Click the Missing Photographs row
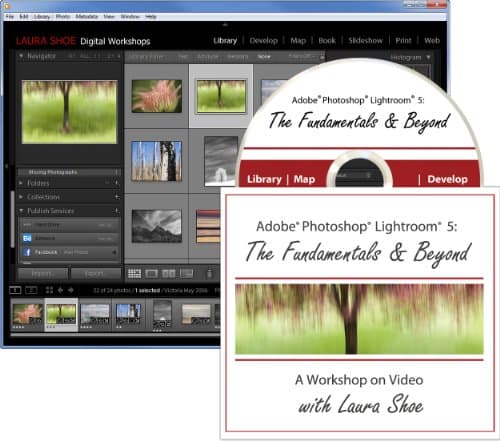The width and height of the screenshot is (500, 441). [x=69, y=172]
